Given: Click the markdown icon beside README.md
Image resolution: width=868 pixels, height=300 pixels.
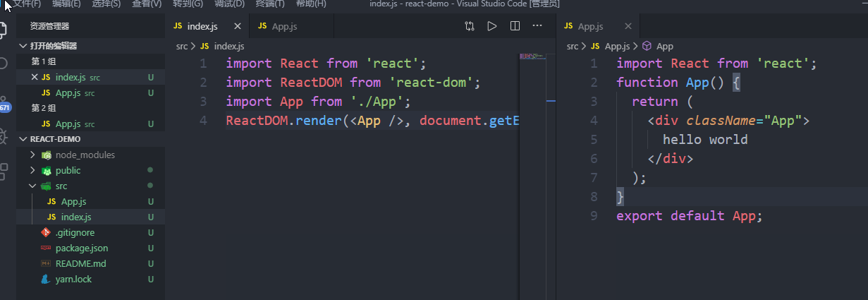Looking at the screenshot, I should pos(47,263).
